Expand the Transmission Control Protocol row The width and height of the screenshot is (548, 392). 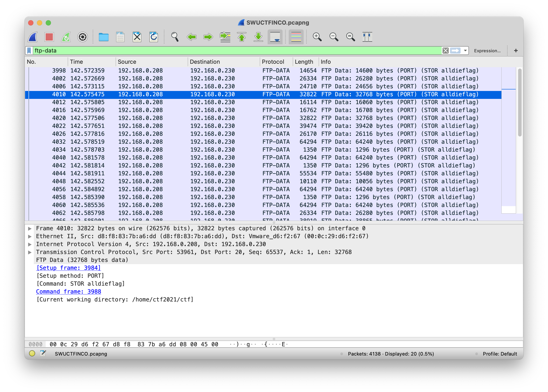(x=30, y=252)
